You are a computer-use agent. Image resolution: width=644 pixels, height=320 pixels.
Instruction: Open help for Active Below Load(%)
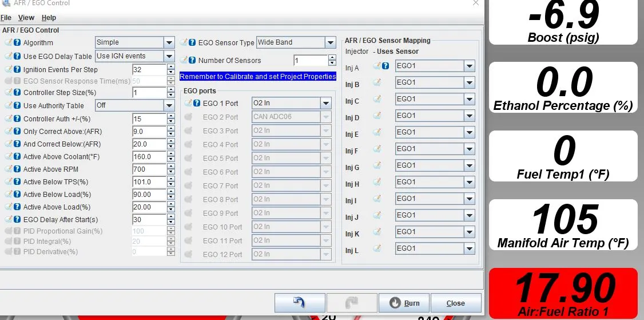[17, 194]
